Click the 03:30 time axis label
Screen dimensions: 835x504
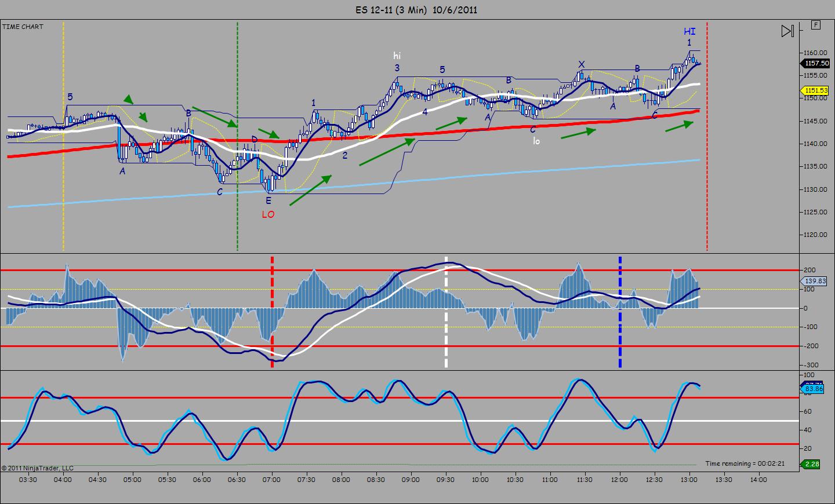click(28, 480)
